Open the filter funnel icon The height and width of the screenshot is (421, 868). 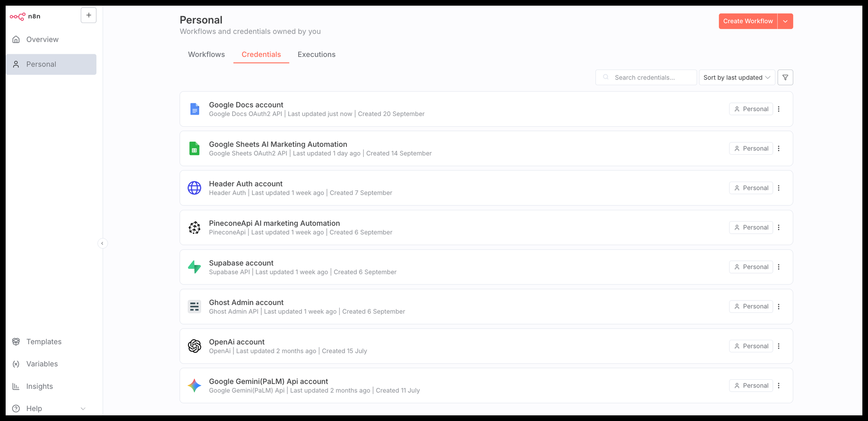point(785,77)
